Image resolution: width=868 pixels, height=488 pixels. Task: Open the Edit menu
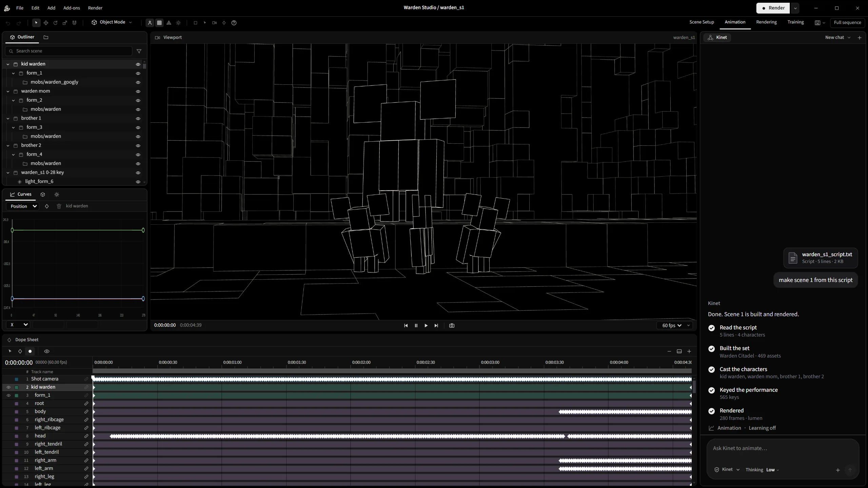click(x=35, y=8)
